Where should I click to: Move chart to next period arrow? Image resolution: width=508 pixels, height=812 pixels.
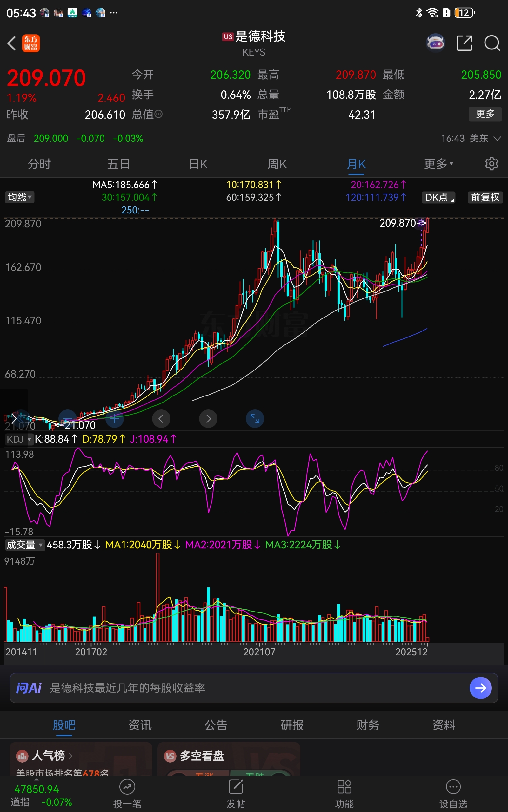(208, 419)
